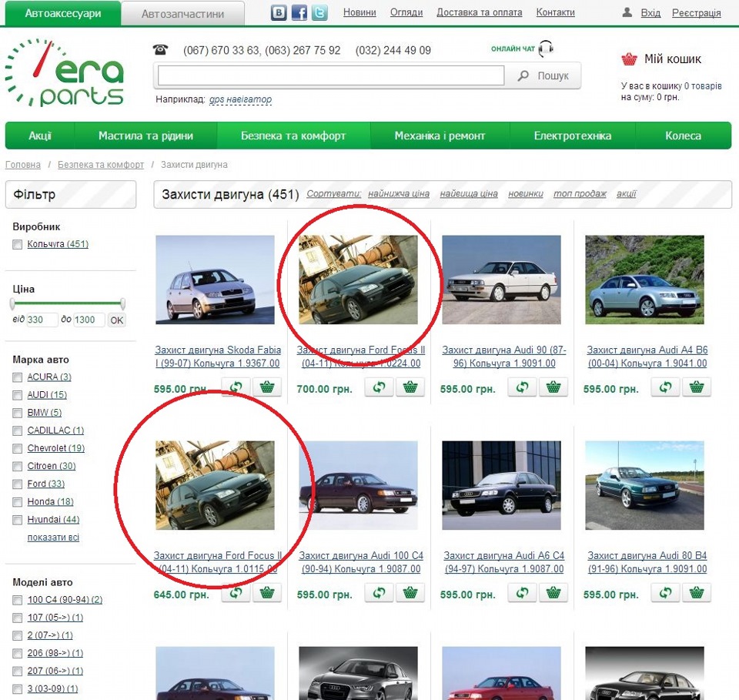Add Audi A4 B6 guard to cart
Screen dimensions: 739x700
click(697, 387)
